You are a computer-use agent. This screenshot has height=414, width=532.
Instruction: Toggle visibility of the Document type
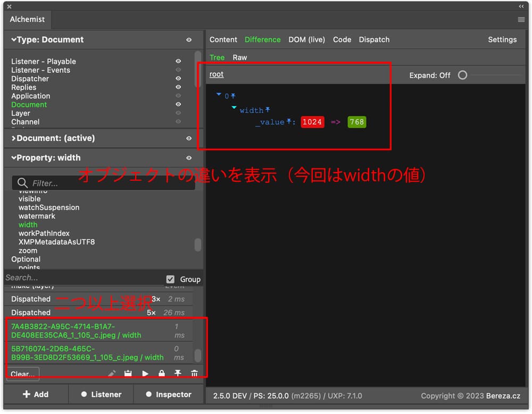click(178, 104)
